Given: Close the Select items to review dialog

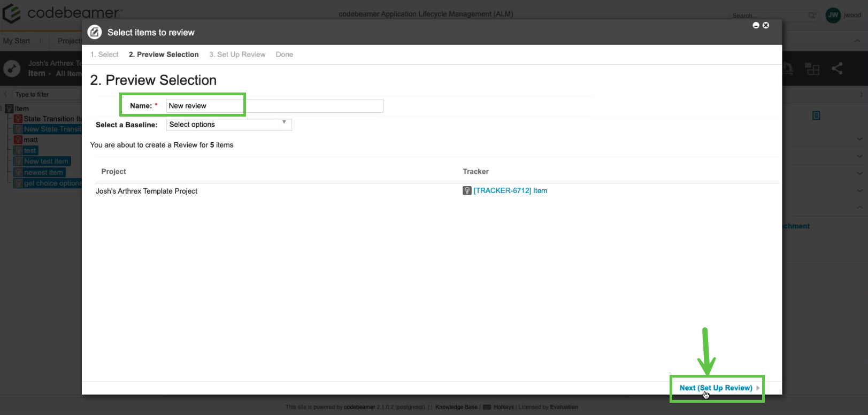Looking at the screenshot, I should tap(766, 25).
